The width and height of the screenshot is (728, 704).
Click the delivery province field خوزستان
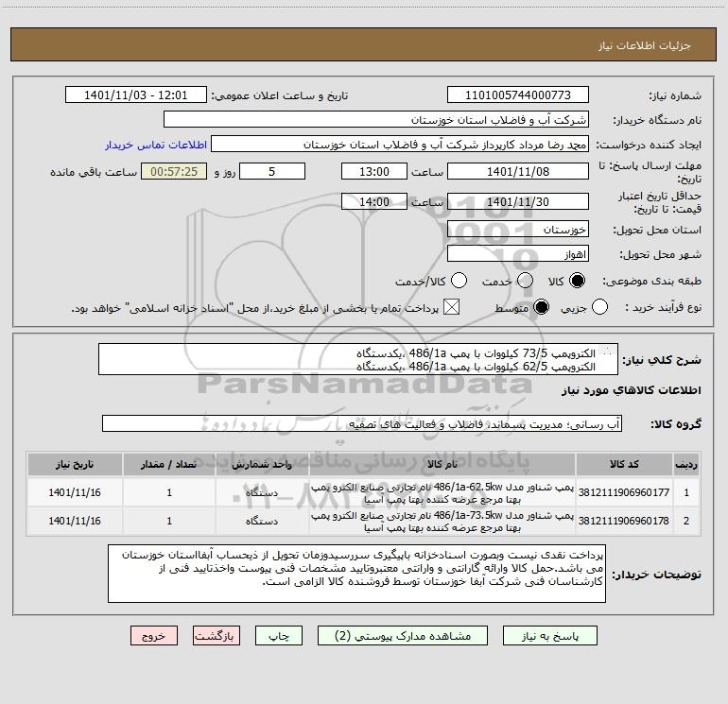coord(518,230)
